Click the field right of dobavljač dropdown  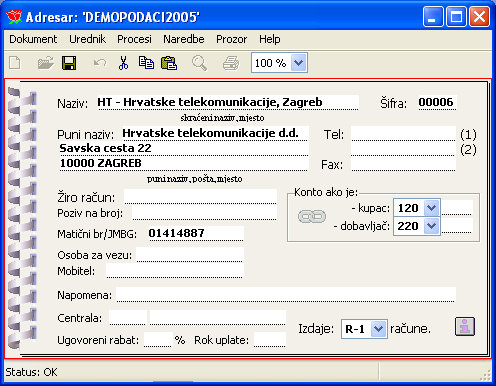click(457, 226)
